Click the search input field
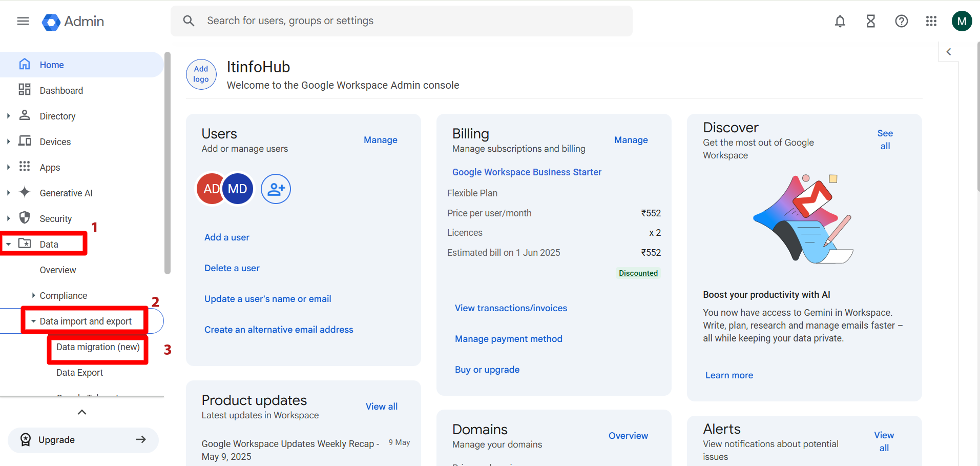This screenshot has width=980, height=466. pyautogui.click(x=402, y=21)
